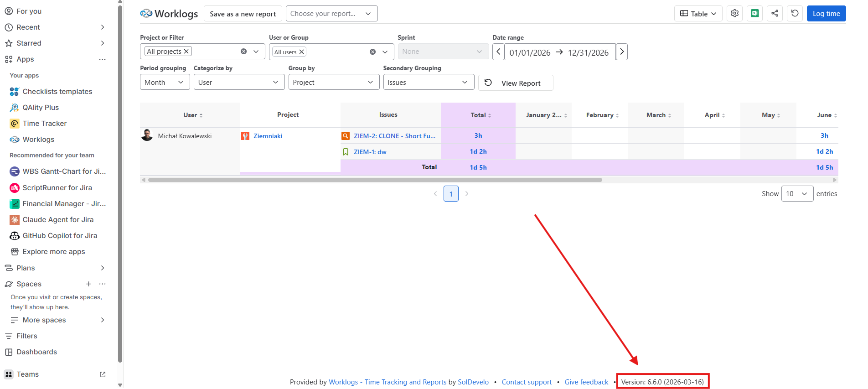Image resolution: width=868 pixels, height=389 pixels.
Task: Open the Categorize by User dropdown
Action: [239, 83]
